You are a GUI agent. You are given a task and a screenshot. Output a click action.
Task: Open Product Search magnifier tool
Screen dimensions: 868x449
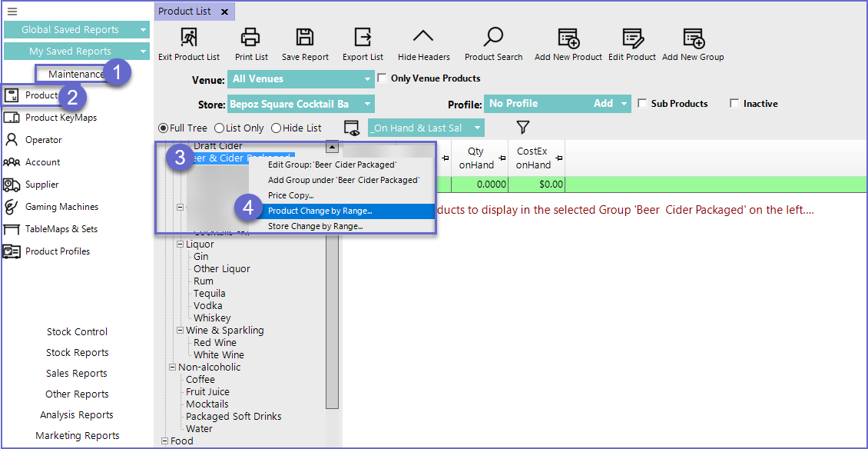493,38
